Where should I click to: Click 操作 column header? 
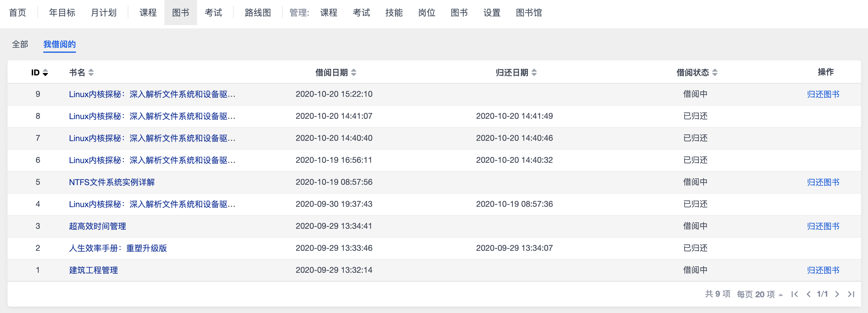point(826,72)
